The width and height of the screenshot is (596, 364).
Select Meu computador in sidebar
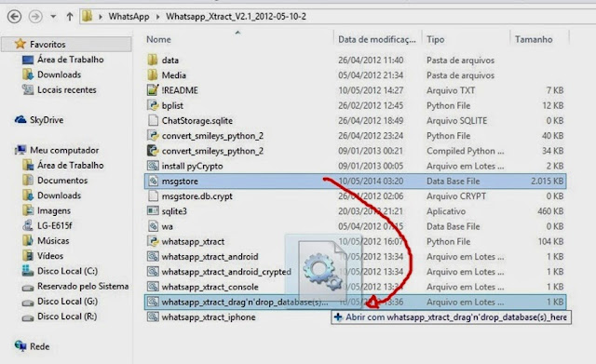[64, 151]
